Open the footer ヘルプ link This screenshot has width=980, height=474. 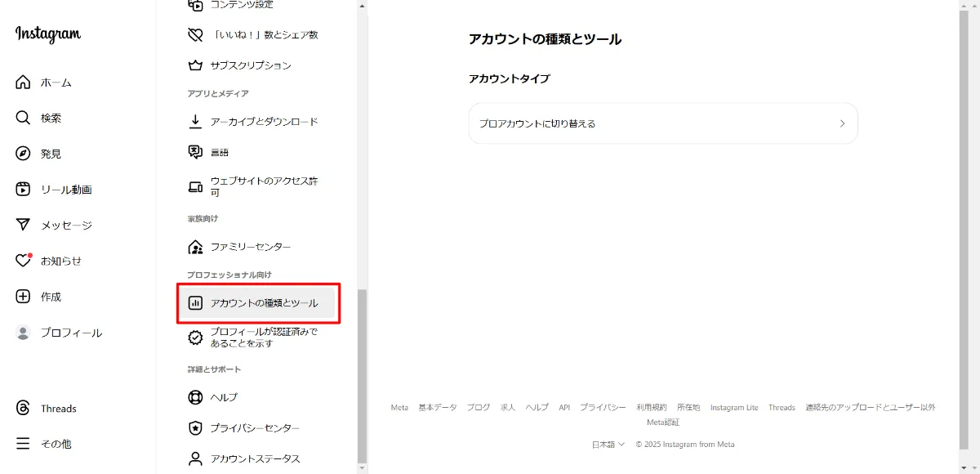point(537,407)
